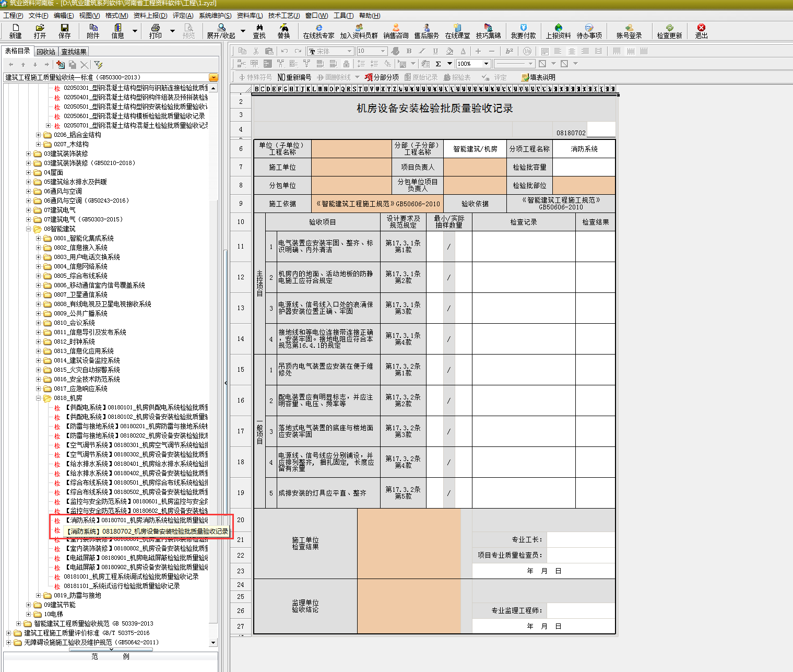Screen dimensions: 793x672
Task: Expand the 09建筑节能 tree node
Action: coord(29,605)
